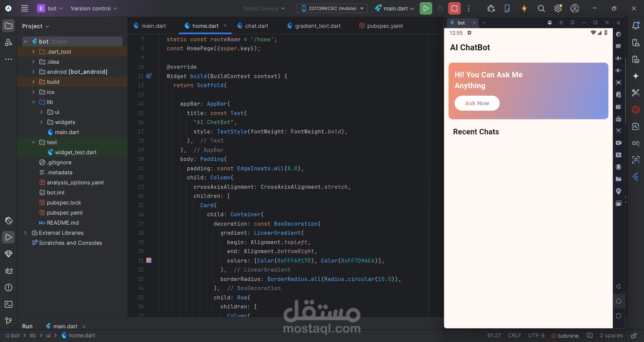Click 'lib' in the breadcrumb bar
This screenshot has height=342, width=644.
pos(33,335)
